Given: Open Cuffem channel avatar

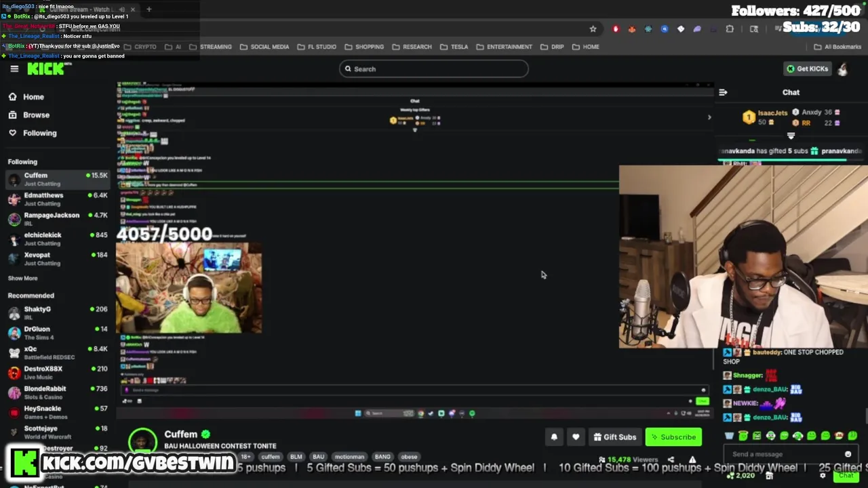Looking at the screenshot, I should click(142, 441).
